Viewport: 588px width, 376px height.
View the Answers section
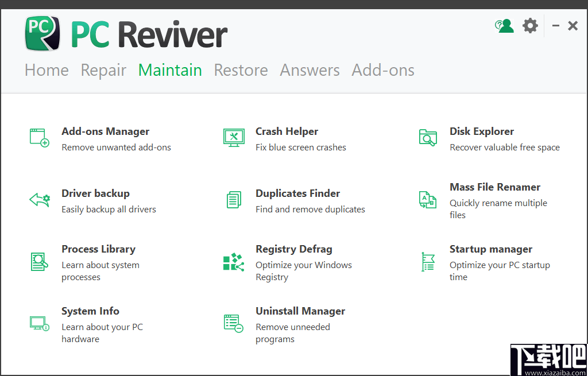310,70
